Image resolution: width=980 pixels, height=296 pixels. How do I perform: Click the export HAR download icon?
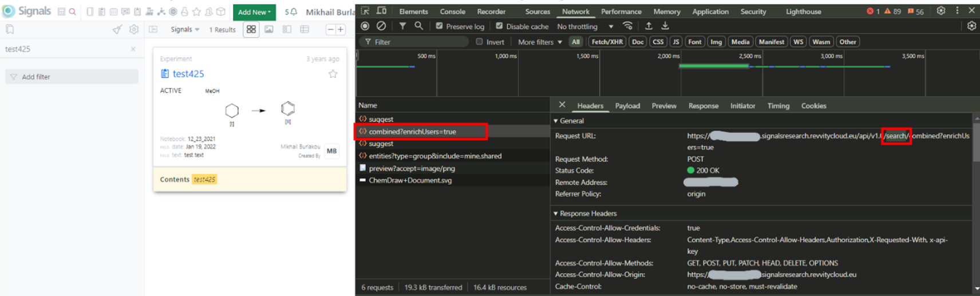(x=665, y=26)
